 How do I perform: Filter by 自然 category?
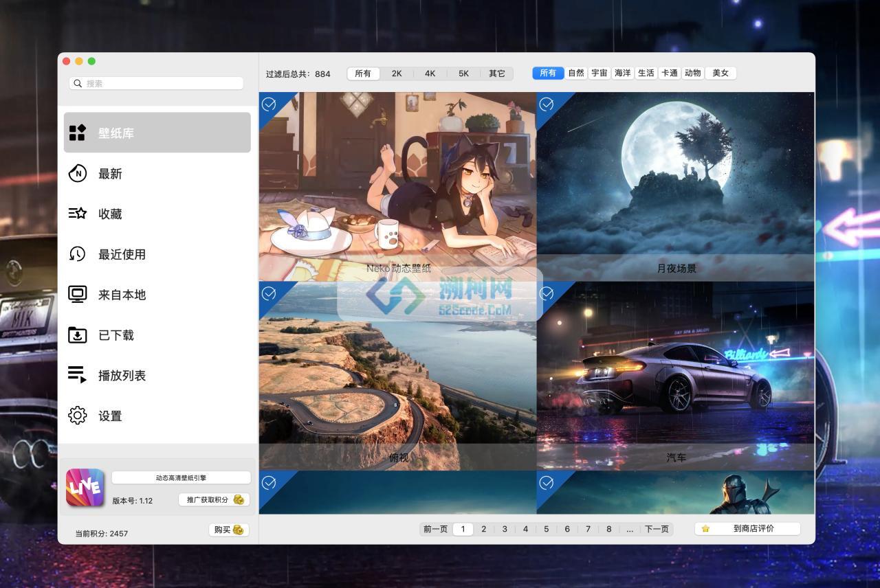click(576, 73)
